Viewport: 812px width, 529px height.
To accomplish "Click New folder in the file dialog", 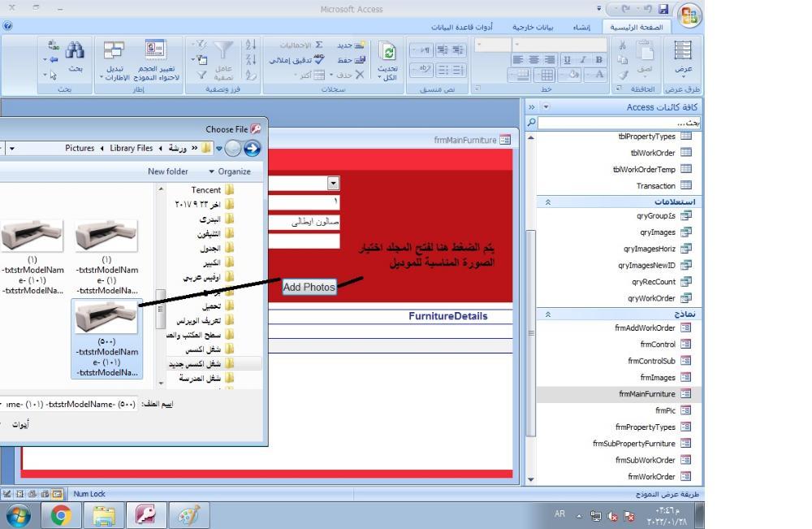I will pyautogui.click(x=168, y=171).
